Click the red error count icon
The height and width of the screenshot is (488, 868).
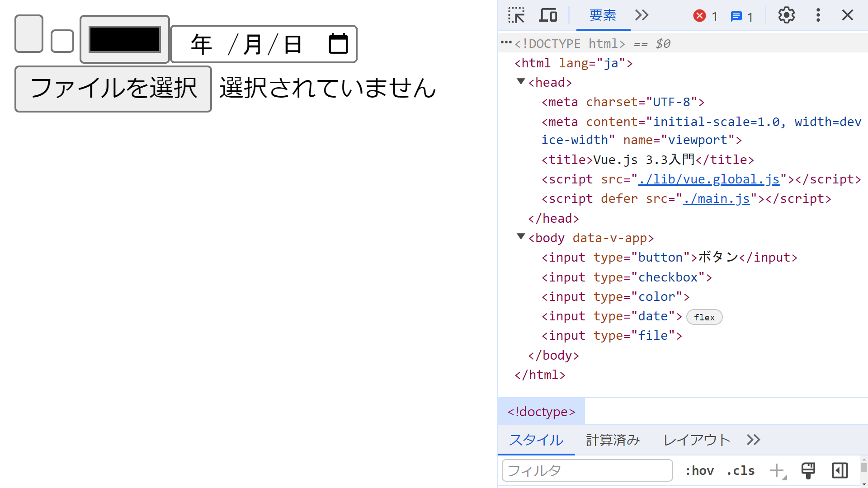[x=699, y=16]
